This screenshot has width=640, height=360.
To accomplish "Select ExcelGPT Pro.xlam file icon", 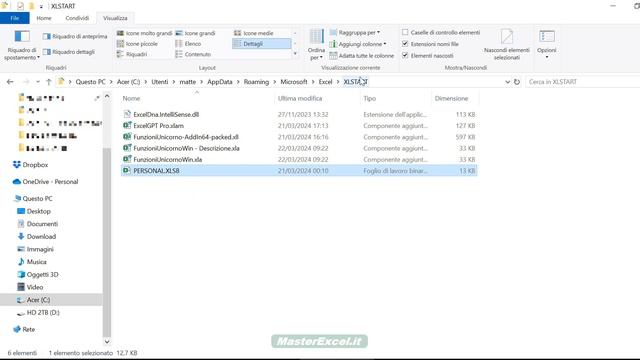I will click(x=127, y=126).
